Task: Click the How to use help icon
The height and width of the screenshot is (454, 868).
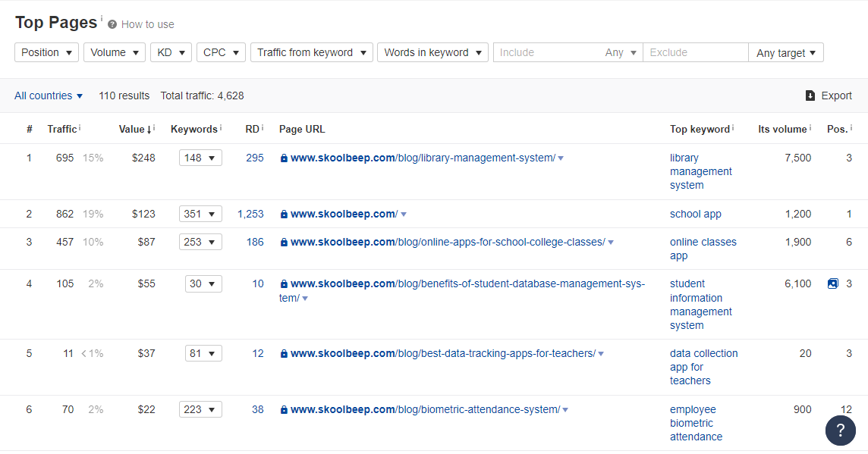Action: click(x=112, y=24)
